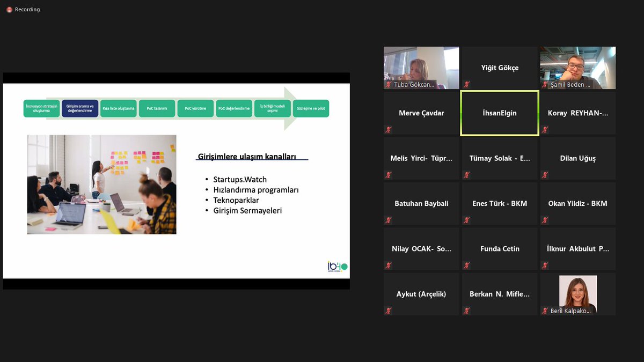Click the 'Hızlandırma programları' bullet text
This screenshot has width=644, height=362.
tap(256, 190)
